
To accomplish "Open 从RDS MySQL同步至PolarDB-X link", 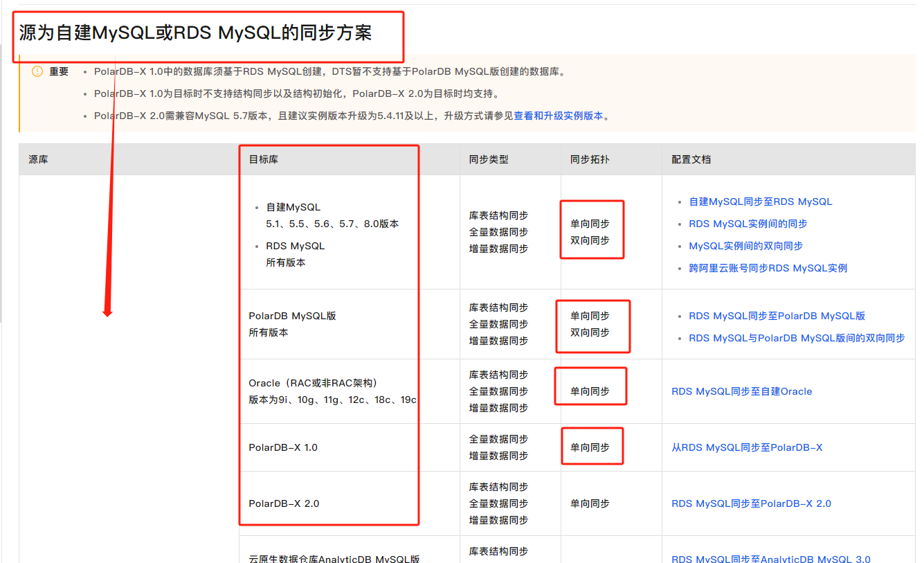I will (747, 447).
